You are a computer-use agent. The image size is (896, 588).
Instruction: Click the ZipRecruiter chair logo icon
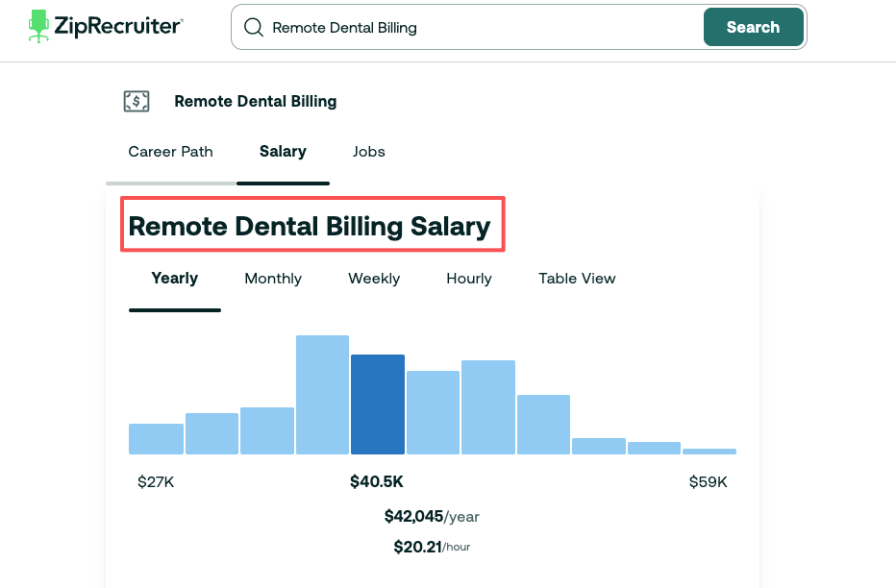click(38, 26)
